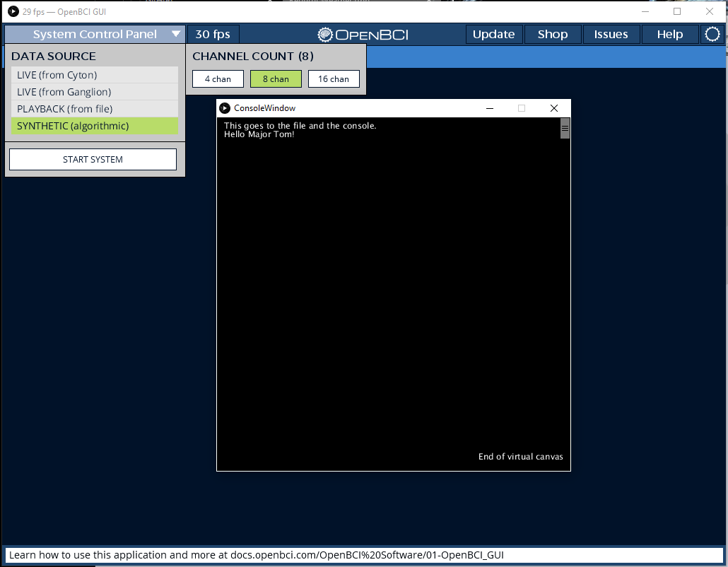
Task: Choose PLAYBACK (from file) data source
Action: 94,108
